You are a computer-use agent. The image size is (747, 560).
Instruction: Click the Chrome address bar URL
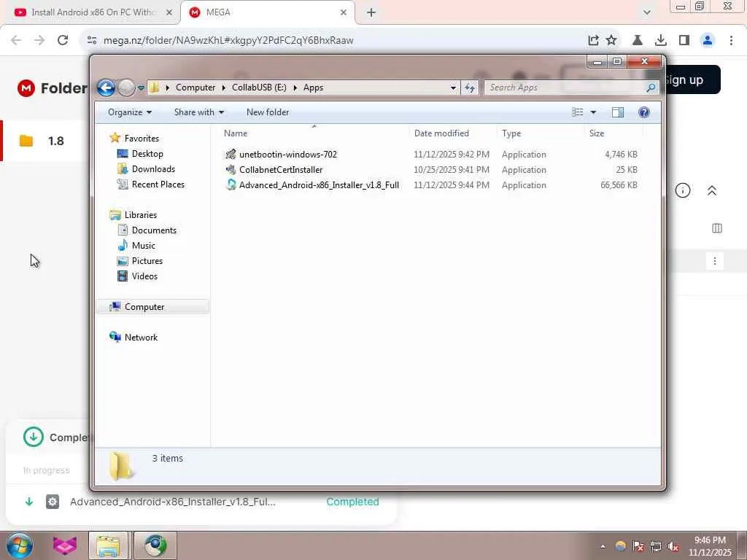tap(228, 41)
